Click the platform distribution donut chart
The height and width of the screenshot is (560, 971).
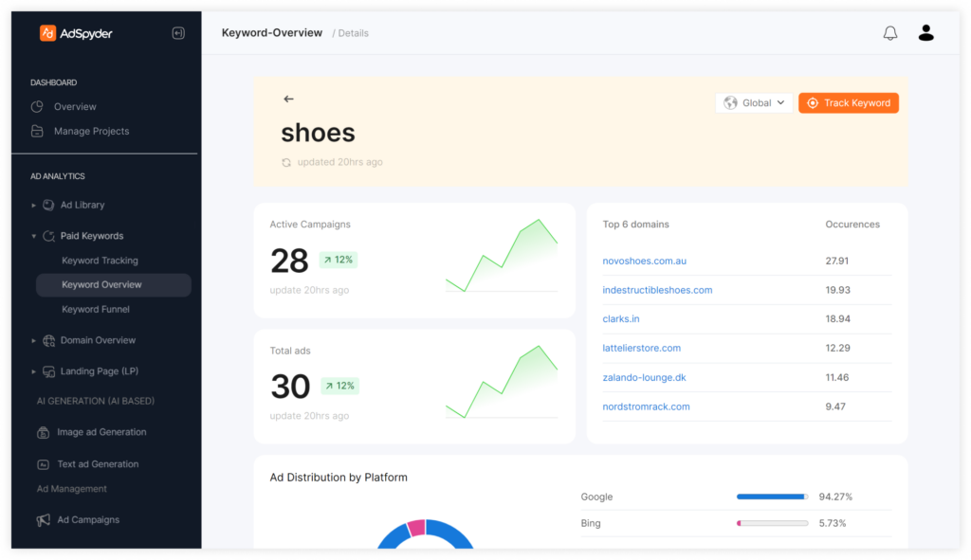click(x=426, y=533)
